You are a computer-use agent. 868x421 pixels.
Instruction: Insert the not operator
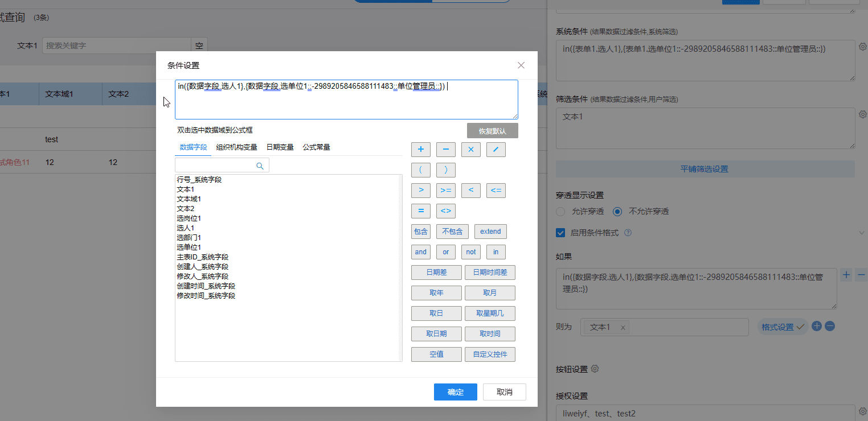point(470,252)
